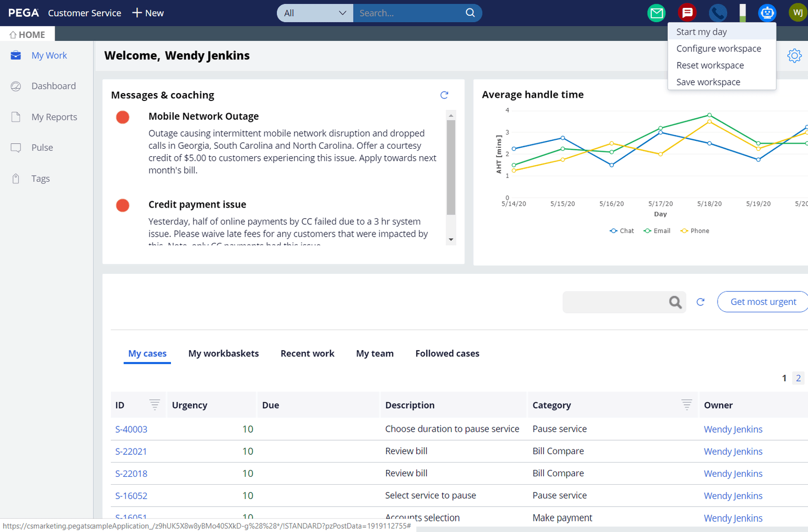Viewport: 808px width, 532px height.
Task: Open the New case menu
Action: (x=148, y=13)
